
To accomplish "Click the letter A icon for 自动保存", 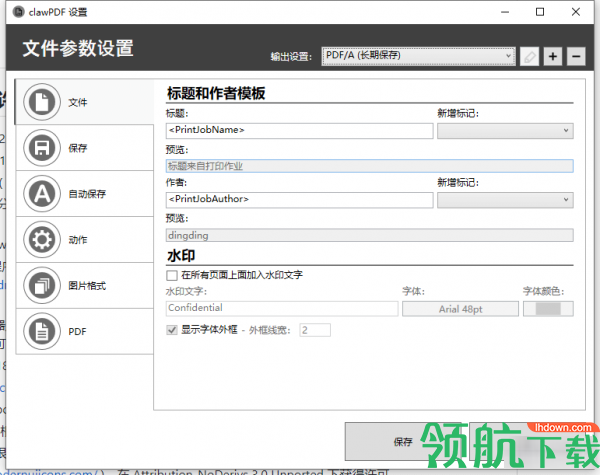I will click(x=42, y=194).
